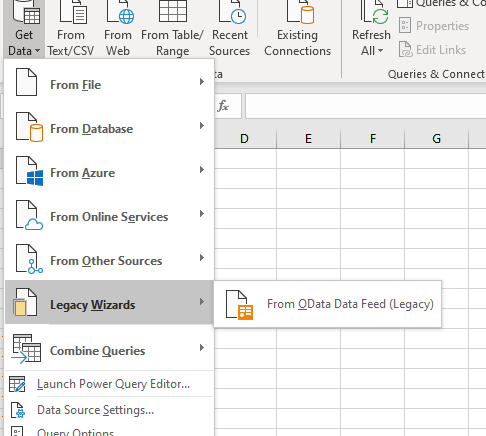The height and width of the screenshot is (436, 486).
Task: Expand the Combine Queries submenu arrow
Action: click(202, 348)
